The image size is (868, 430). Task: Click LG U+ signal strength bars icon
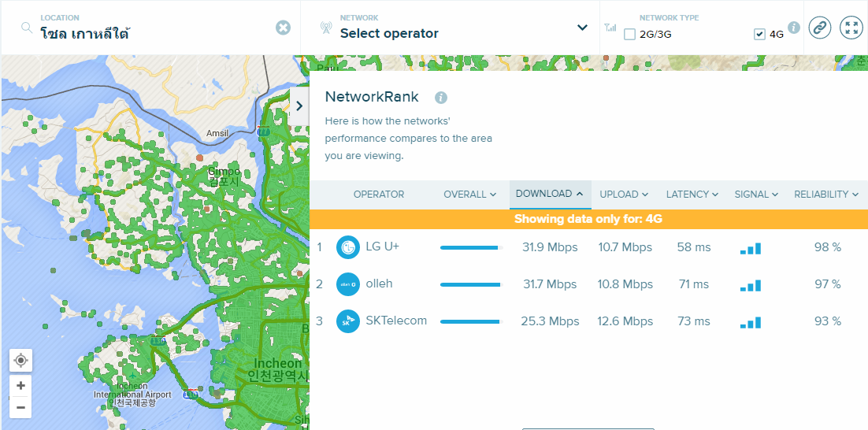[x=751, y=249]
